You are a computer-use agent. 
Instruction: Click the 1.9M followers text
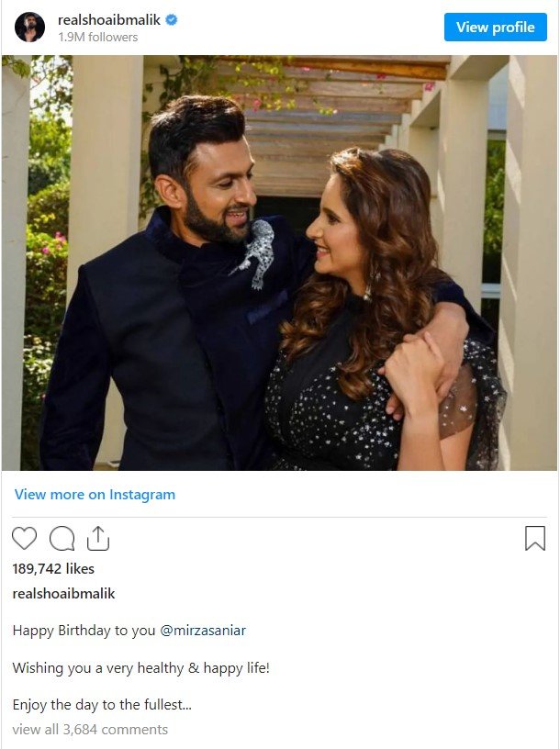(x=97, y=38)
